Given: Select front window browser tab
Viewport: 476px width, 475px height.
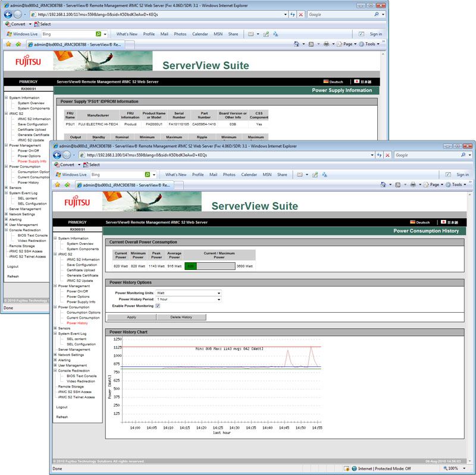Looking at the screenshot, I should [x=124, y=185].
